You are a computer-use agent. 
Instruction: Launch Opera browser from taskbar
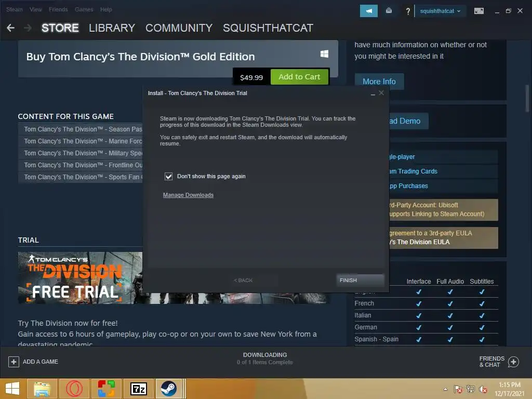point(74,389)
